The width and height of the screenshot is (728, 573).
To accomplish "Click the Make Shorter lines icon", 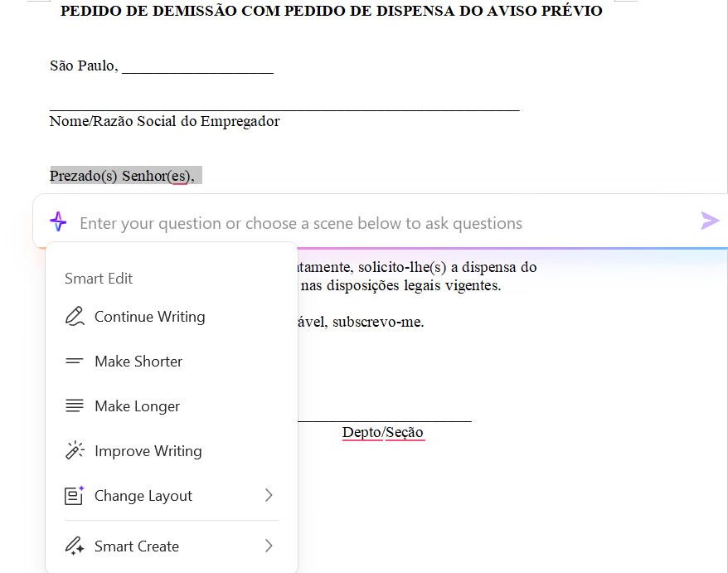I will [x=75, y=361].
